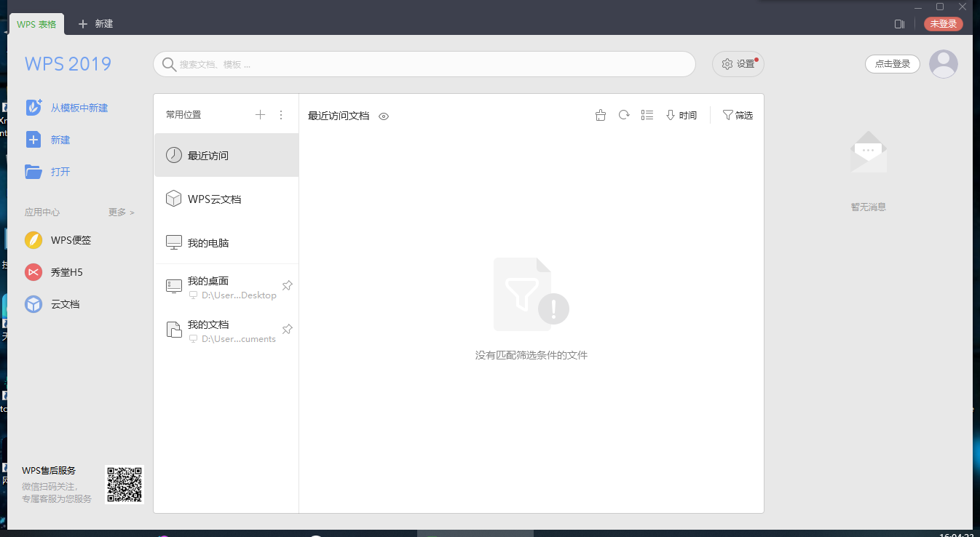Viewport: 980px width, 537px height.
Task: Unpin 我的文档 with its pin icon
Action: (287, 330)
